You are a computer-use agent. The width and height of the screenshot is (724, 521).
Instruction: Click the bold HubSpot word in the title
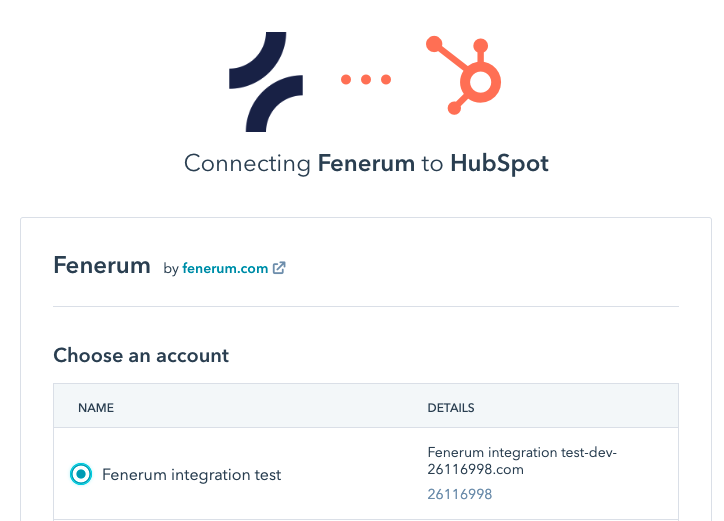pos(499,164)
